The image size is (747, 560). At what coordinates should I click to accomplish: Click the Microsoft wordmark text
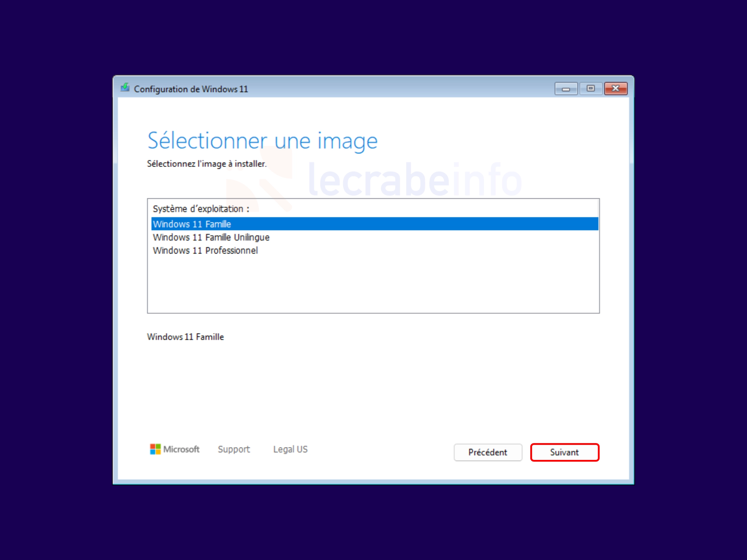coord(181,449)
